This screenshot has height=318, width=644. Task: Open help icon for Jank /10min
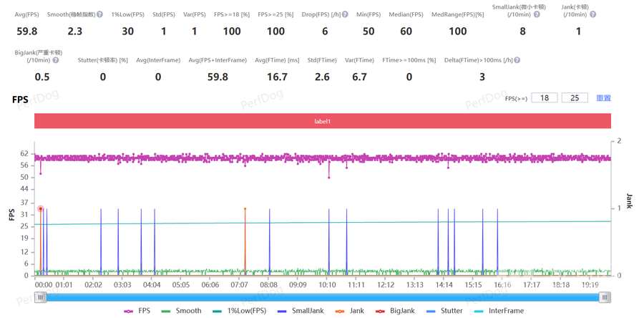point(592,14)
